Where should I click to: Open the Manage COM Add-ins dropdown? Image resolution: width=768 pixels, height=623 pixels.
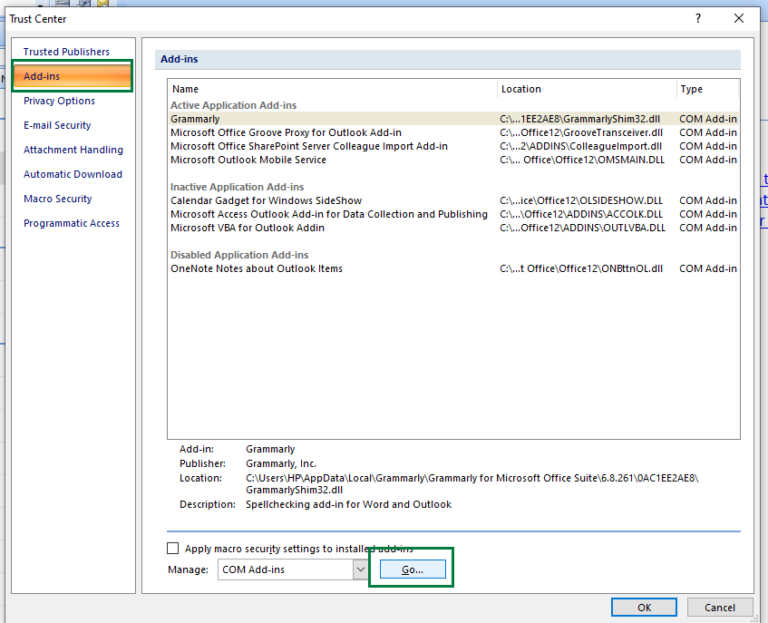tap(360, 569)
